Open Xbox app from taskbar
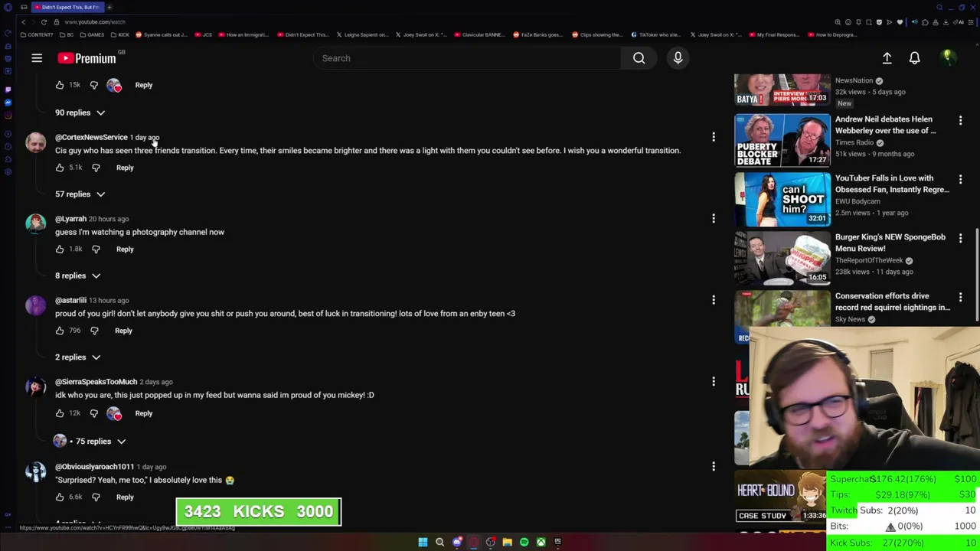The width and height of the screenshot is (980, 551). (x=541, y=542)
